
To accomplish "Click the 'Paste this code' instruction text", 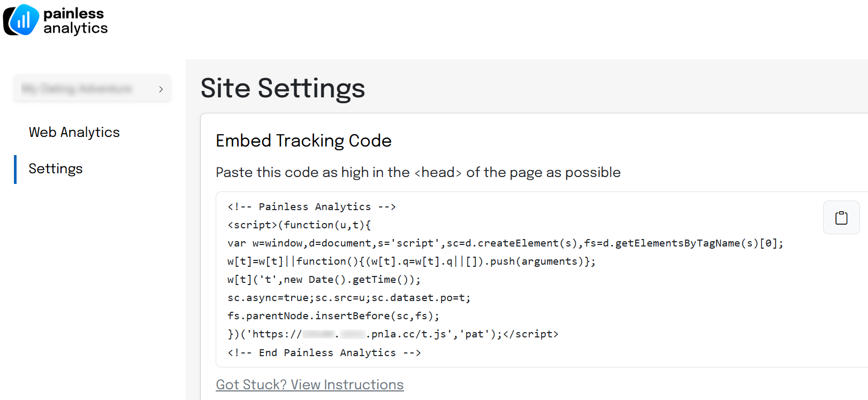I will (x=418, y=172).
